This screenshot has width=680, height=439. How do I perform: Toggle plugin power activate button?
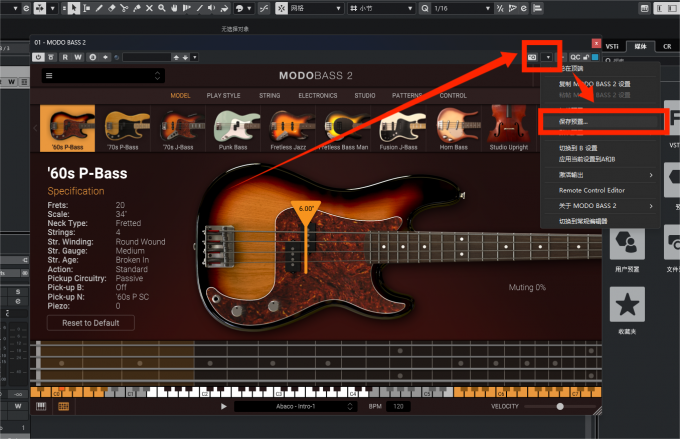point(38,57)
